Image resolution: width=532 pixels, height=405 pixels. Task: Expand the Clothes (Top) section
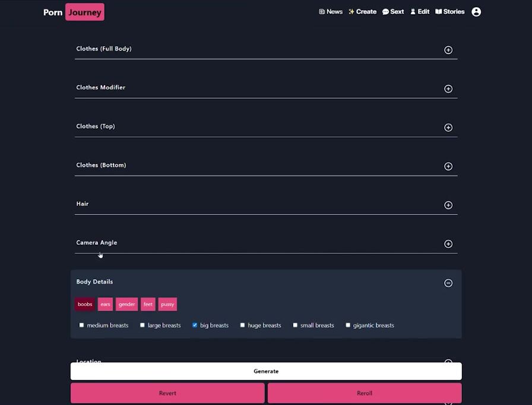[x=448, y=128]
